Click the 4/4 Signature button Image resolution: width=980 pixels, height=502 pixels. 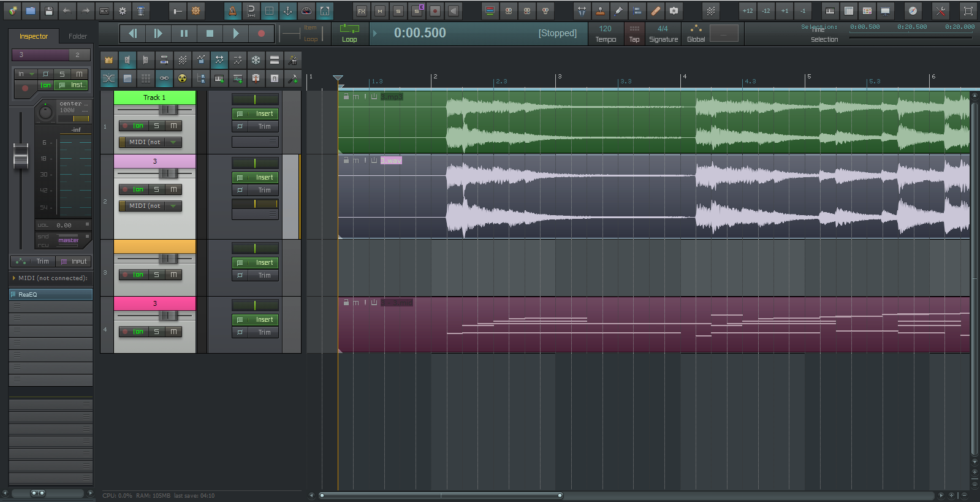point(663,34)
